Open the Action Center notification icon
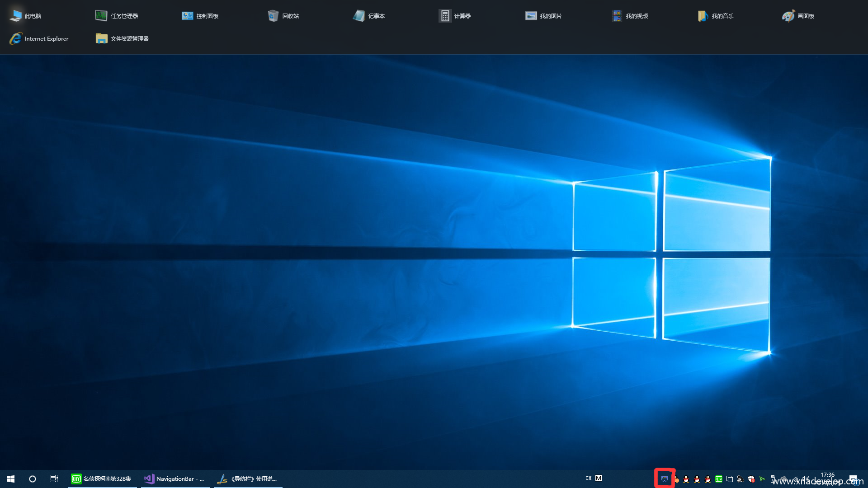 point(853,479)
